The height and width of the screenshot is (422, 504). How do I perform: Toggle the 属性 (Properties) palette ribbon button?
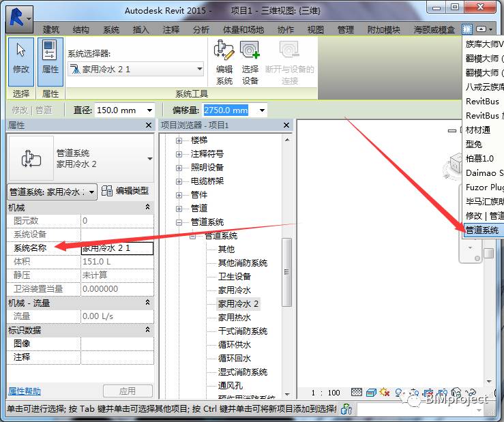pyautogui.click(x=50, y=61)
